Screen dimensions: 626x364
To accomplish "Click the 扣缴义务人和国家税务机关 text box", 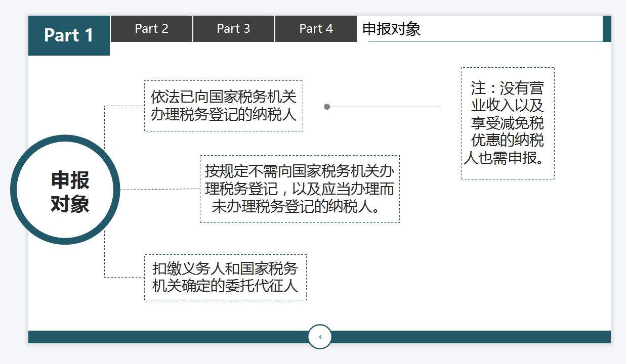I will tap(225, 278).
